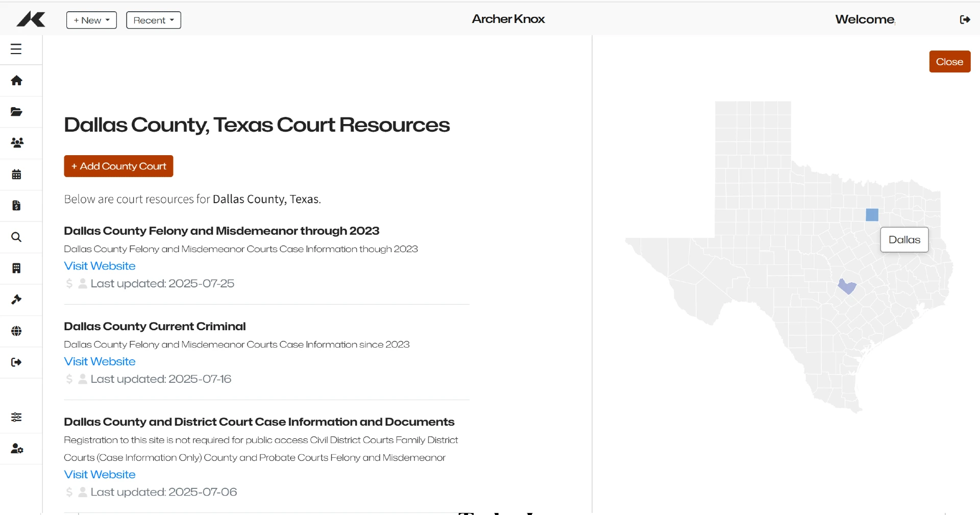Open the invoice document icon in sidebar
Viewport: 980px width, 515px height.
(16, 206)
